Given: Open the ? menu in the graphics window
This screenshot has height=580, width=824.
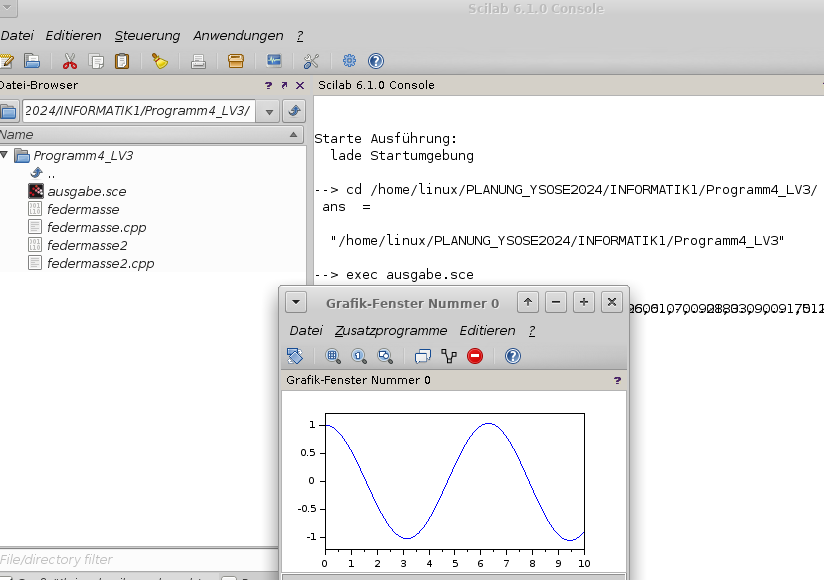Looking at the screenshot, I should 532,330.
